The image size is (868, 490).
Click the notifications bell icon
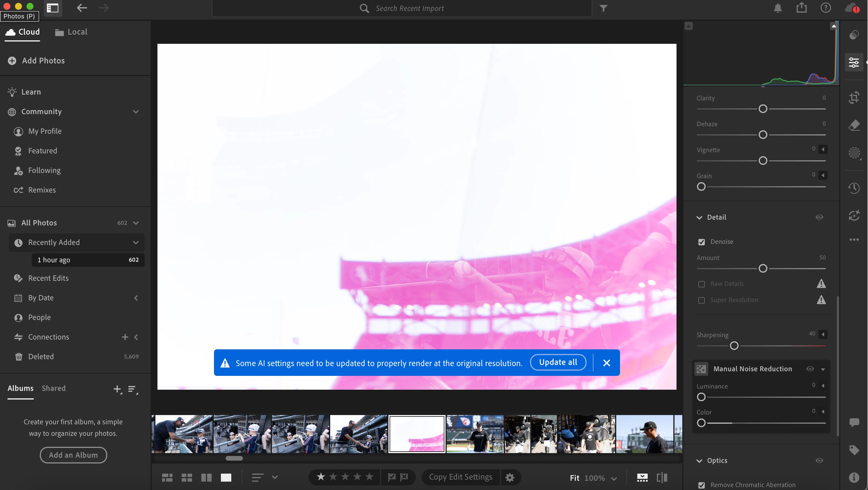[x=778, y=8]
